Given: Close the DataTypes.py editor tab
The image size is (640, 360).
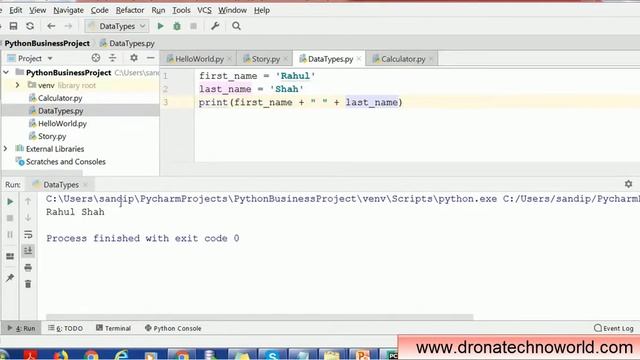Looking at the screenshot, I should [359, 59].
